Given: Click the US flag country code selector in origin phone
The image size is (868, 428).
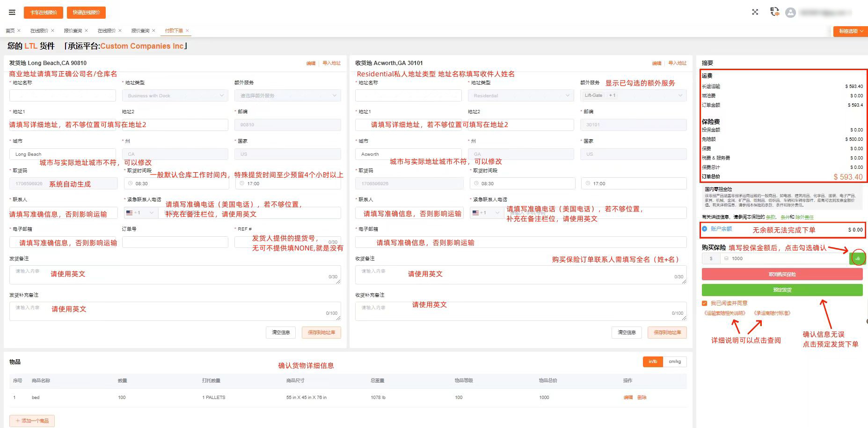Looking at the screenshot, I should click(x=139, y=213).
